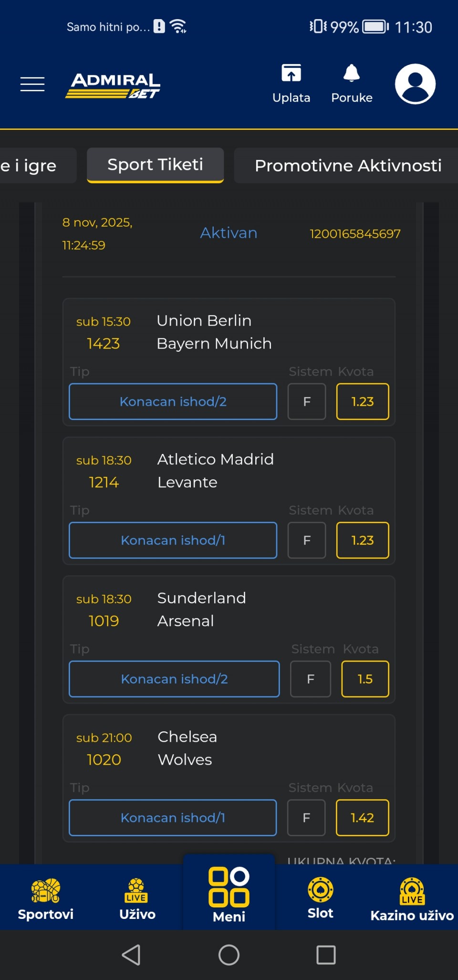Open the Slot games section

click(320, 897)
